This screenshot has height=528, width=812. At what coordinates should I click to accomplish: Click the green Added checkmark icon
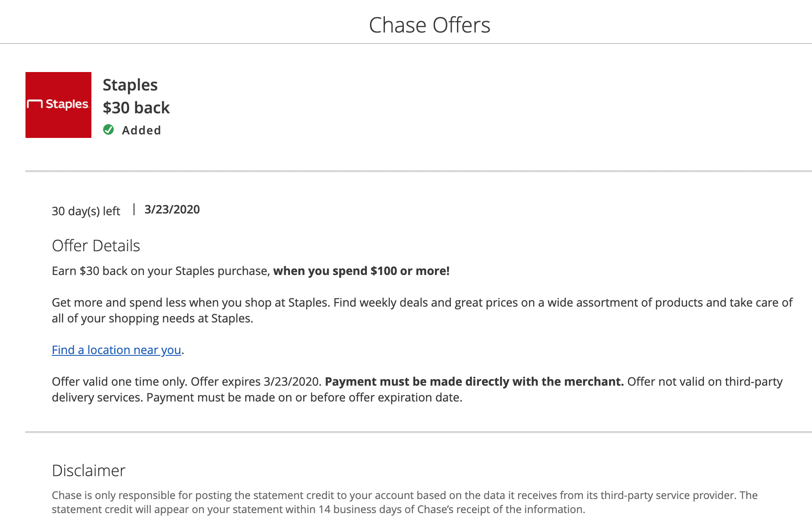[x=109, y=130]
